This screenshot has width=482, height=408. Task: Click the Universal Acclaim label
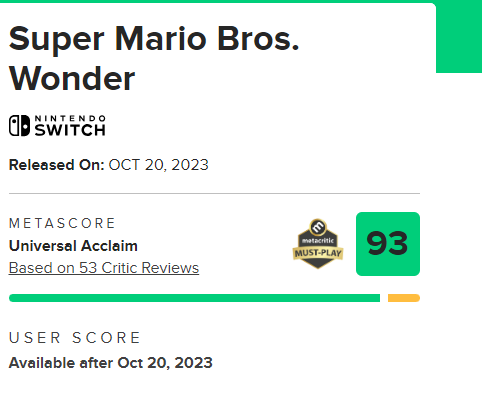(x=73, y=246)
